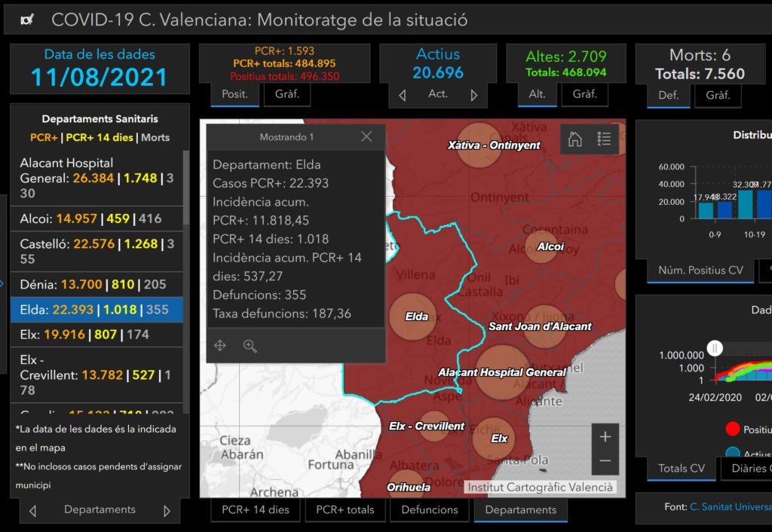Image resolution: width=772 pixels, height=532 pixels.
Task: Click the COVID virus logo icon in header
Action: click(27, 20)
